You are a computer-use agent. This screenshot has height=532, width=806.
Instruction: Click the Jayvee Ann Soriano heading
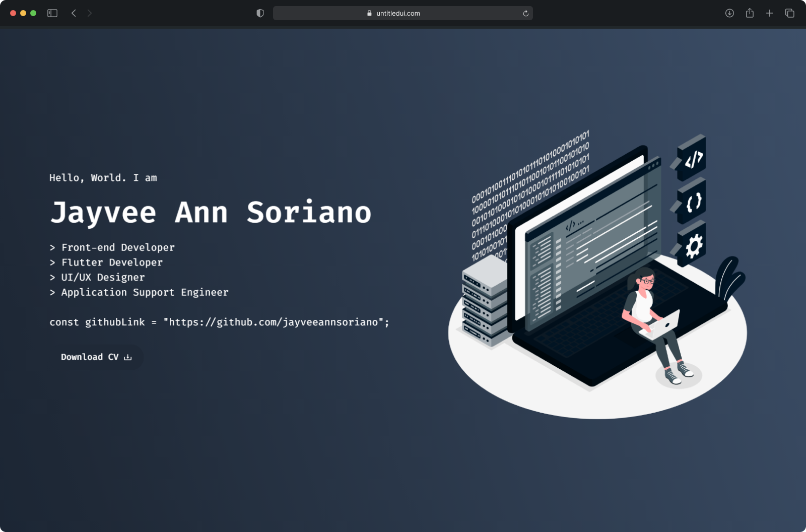click(x=211, y=212)
